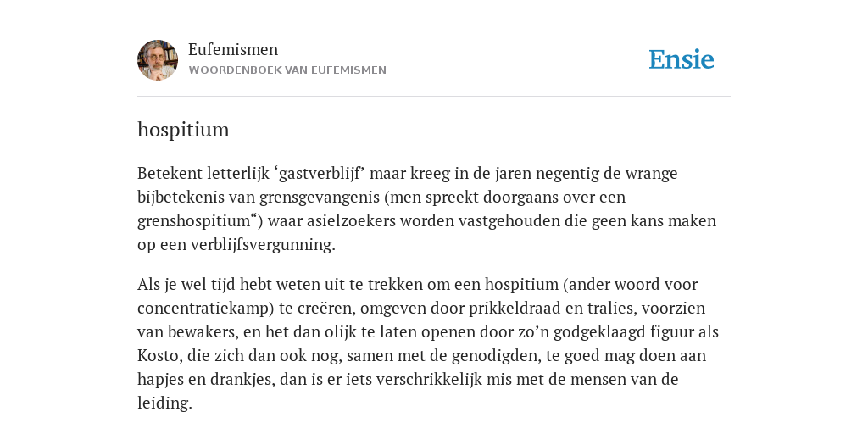Screen dimensions: 868x434
Task: Click the word bewakers in second paragraph
Action: click(196, 332)
